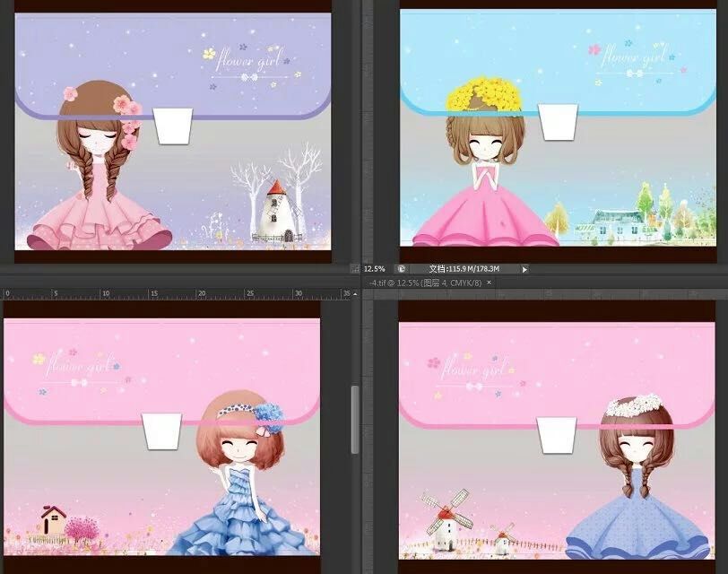Click the small house in the lower-left pink design
Image resolution: width=728 pixels, height=574 pixels.
pos(53,523)
